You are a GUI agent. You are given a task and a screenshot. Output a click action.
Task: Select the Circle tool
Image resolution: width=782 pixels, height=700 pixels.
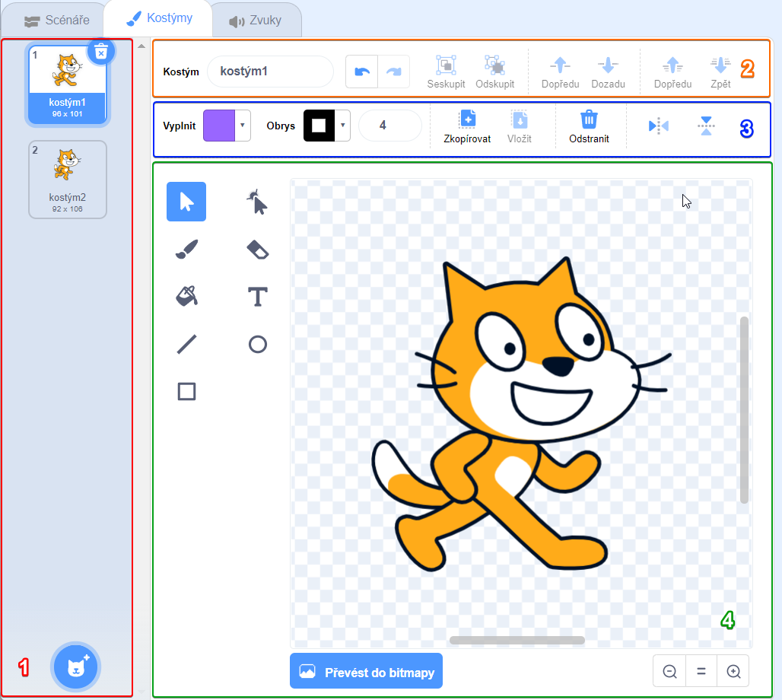[x=258, y=344]
